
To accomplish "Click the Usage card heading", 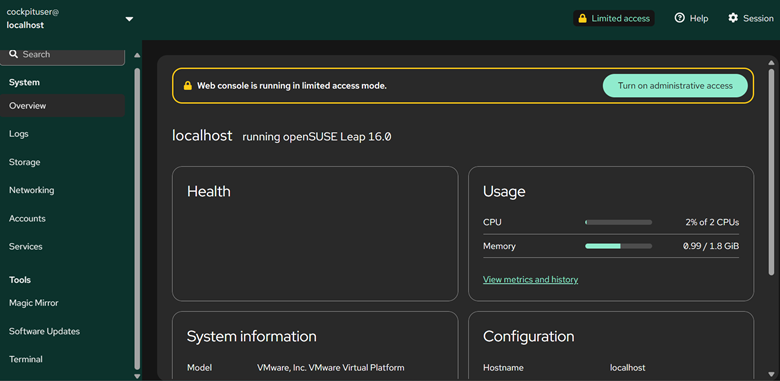I will pos(504,191).
